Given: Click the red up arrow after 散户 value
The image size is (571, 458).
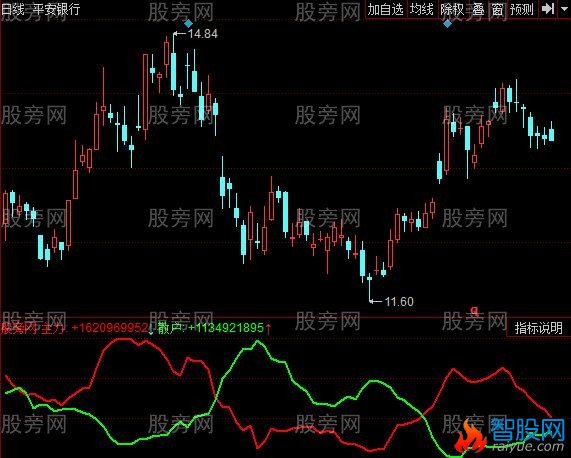Looking at the screenshot, I should tap(268, 328).
